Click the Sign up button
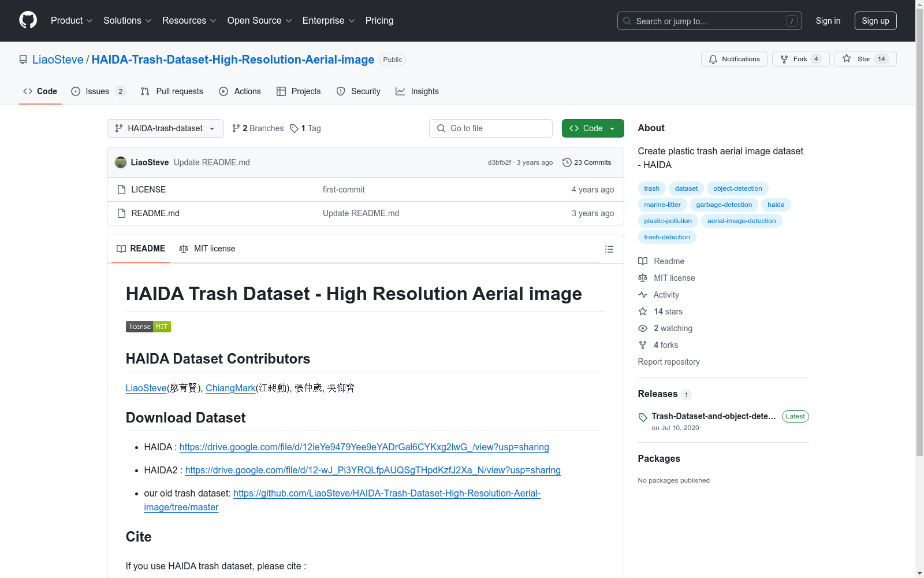The height and width of the screenshot is (578, 924). [x=875, y=21]
